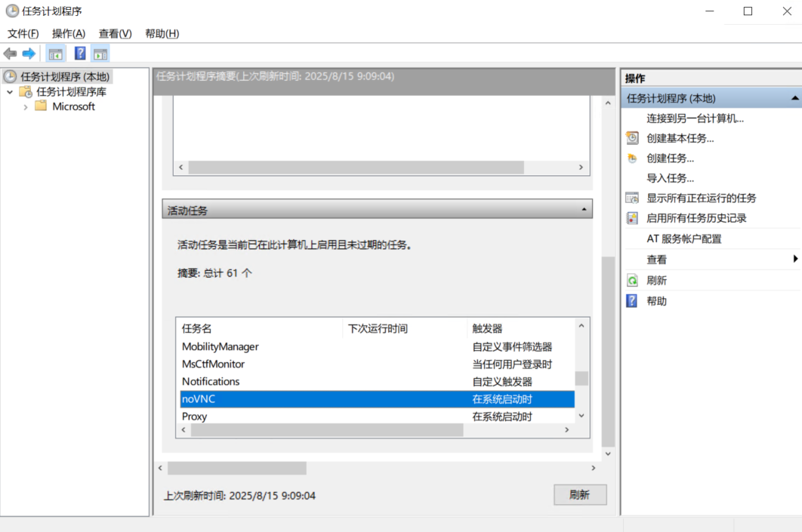The width and height of the screenshot is (802, 532).
Task: Click 显示所有正在运行的任务 action
Action: [x=702, y=198]
